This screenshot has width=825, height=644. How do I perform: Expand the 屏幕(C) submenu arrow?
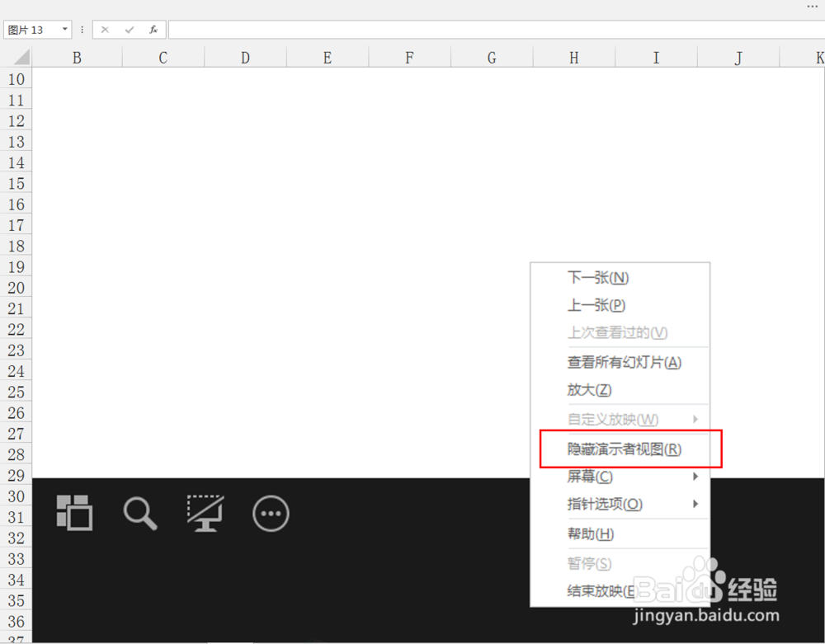point(695,477)
